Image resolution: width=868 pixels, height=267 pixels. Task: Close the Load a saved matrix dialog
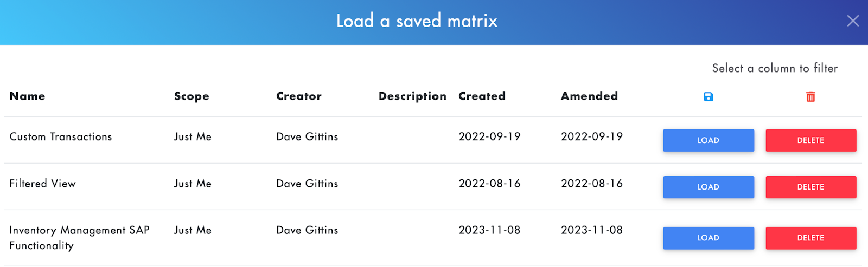click(853, 21)
